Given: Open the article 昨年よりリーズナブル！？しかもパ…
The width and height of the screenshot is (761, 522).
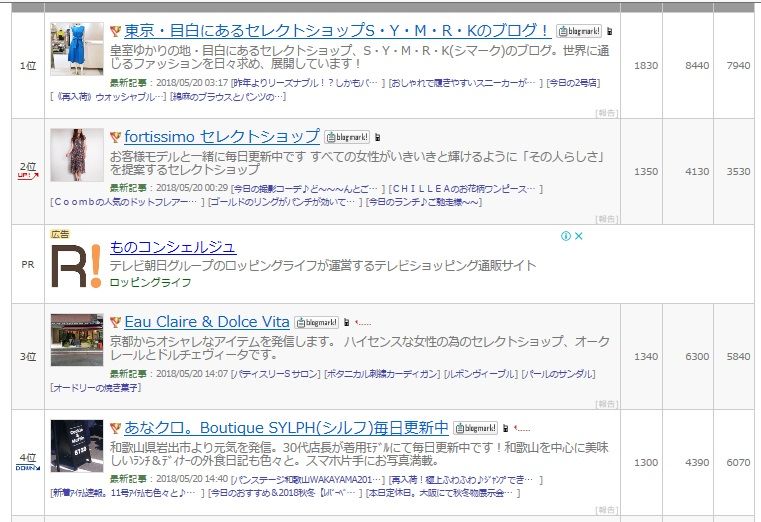Looking at the screenshot, I should tap(308, 83).
